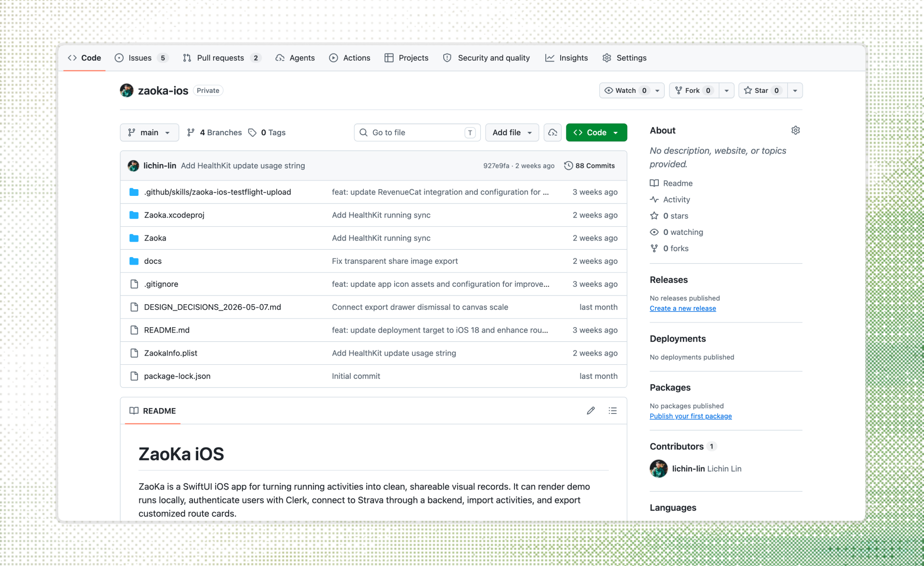
Task: Click the Zaoka.xcodeproj folder icon
Action: click(134, 215)
